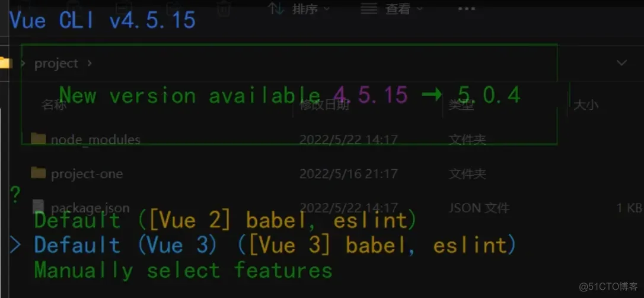Sort by the 大小 column header
The image size is (644, 298).
pos(586,106)
